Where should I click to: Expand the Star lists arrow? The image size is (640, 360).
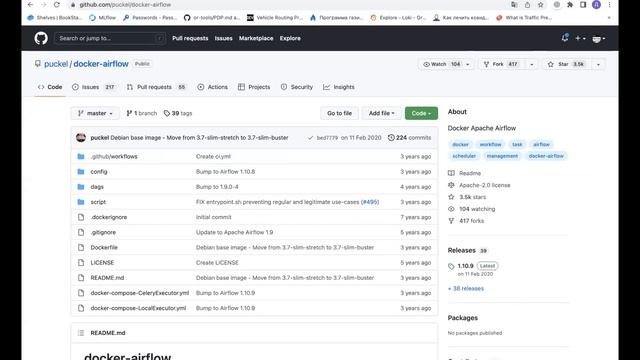pyautogui.click(x=598, y=64)
